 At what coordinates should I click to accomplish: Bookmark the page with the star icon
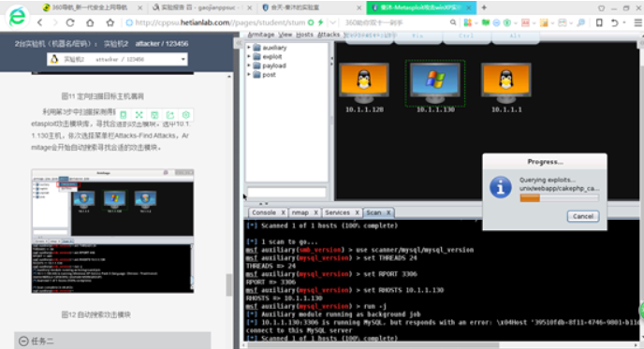click(110, 22)
